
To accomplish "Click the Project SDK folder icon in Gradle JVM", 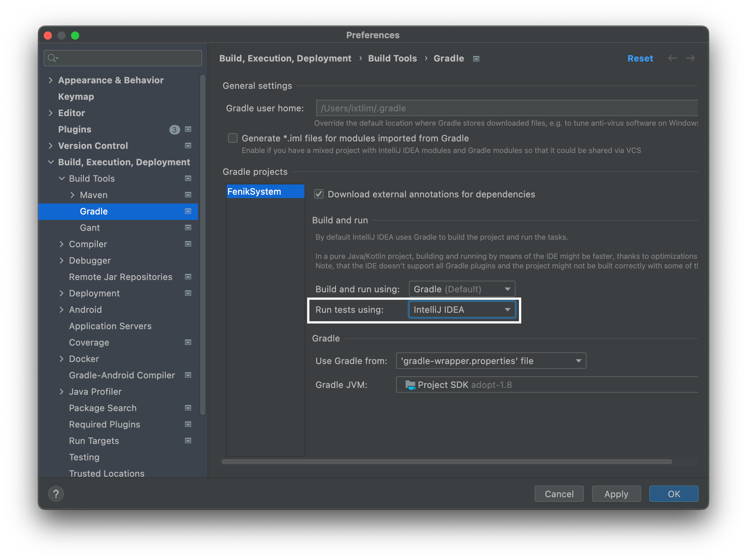I will pyautogui.click(x=410, y=385).
